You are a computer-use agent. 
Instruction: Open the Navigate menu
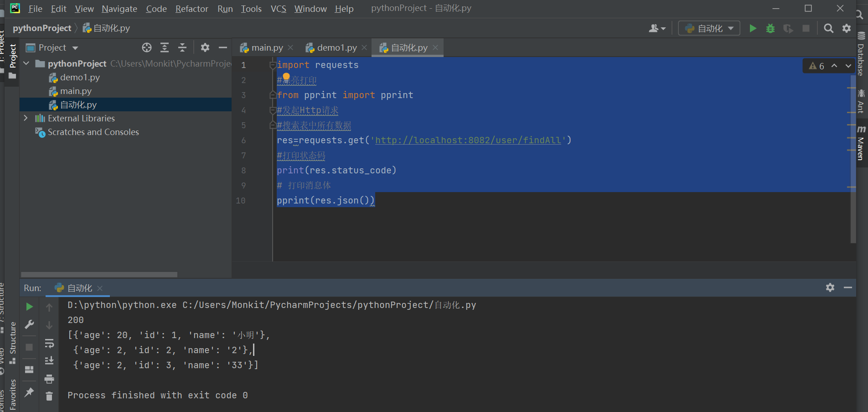[119, 9]
